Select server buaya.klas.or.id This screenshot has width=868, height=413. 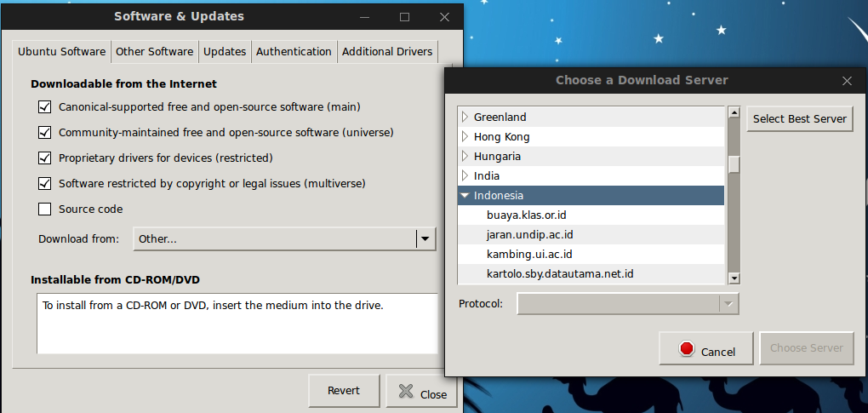coord(591,215)
